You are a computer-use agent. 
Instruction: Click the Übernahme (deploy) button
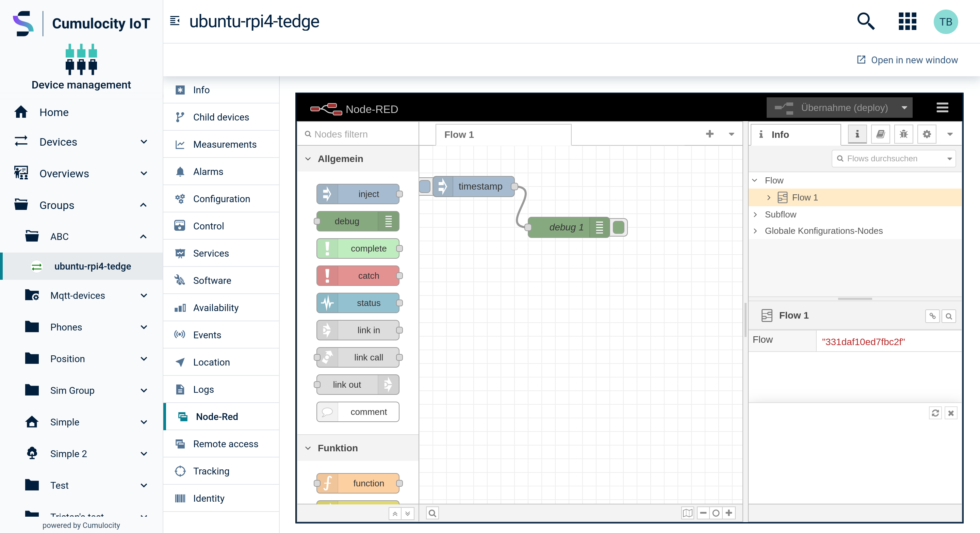[x=832, y=108]
